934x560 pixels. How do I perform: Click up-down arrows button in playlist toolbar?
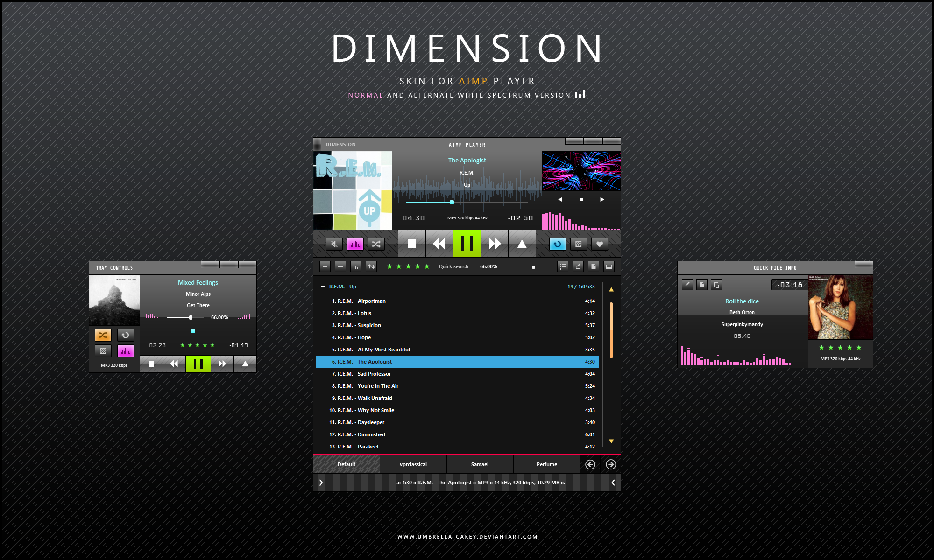point(371,266)
